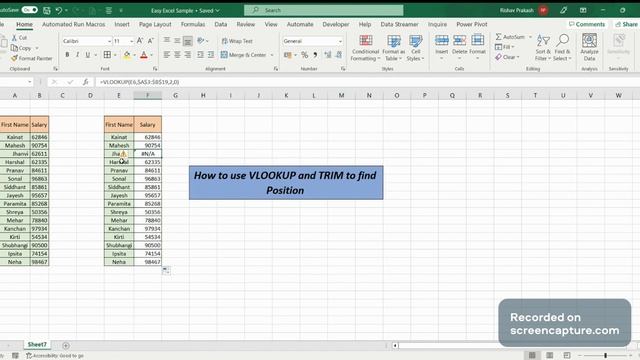Click Wrap Text button
The image size is (640, 360).
point(237,41)
